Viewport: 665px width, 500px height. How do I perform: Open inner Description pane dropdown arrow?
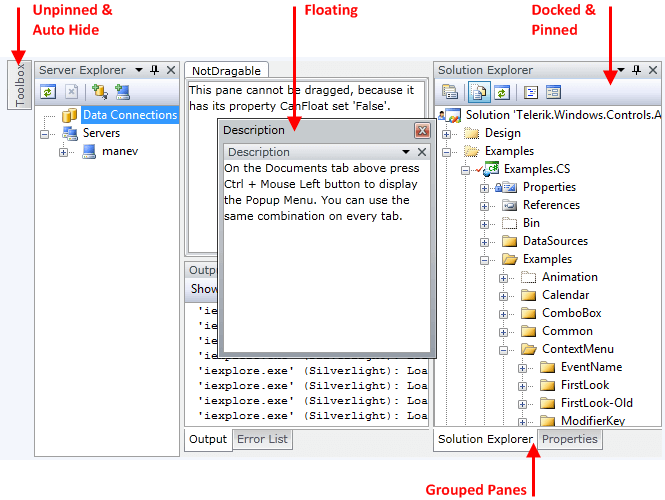[406, 152]
